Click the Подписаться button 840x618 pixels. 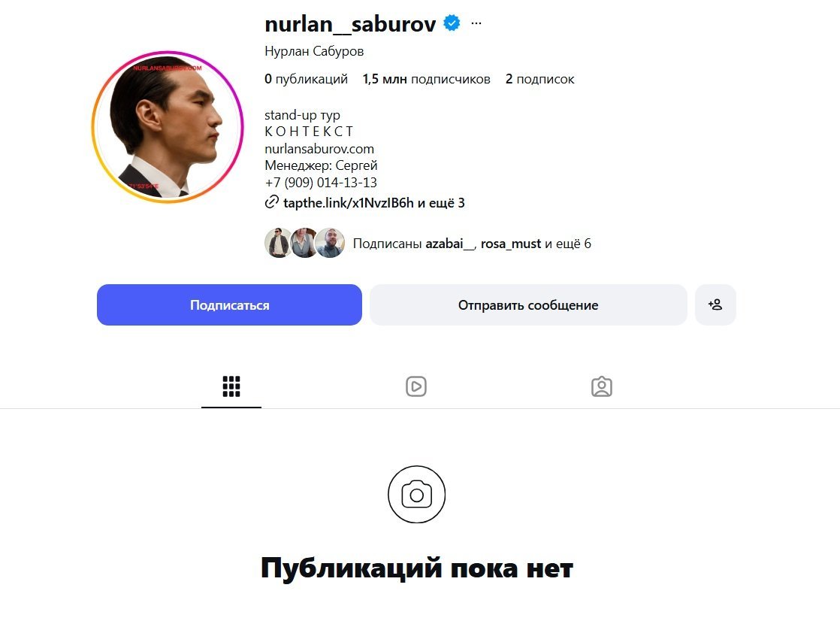pos(229,304)
